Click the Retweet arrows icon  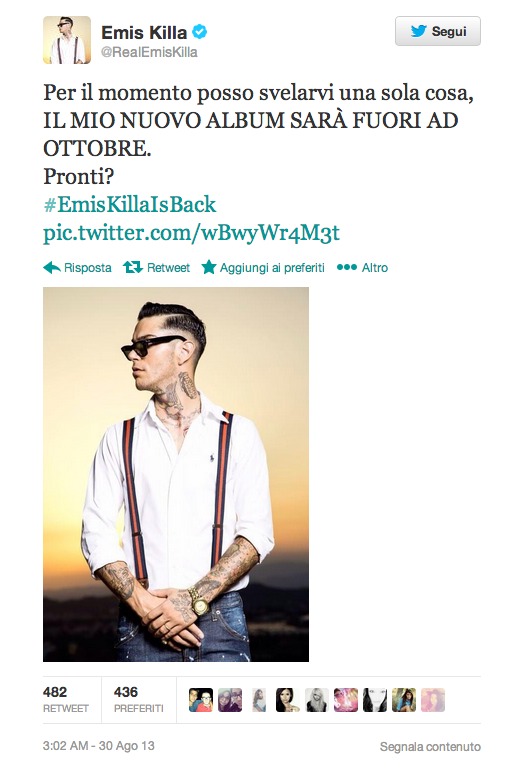(133, 268)
